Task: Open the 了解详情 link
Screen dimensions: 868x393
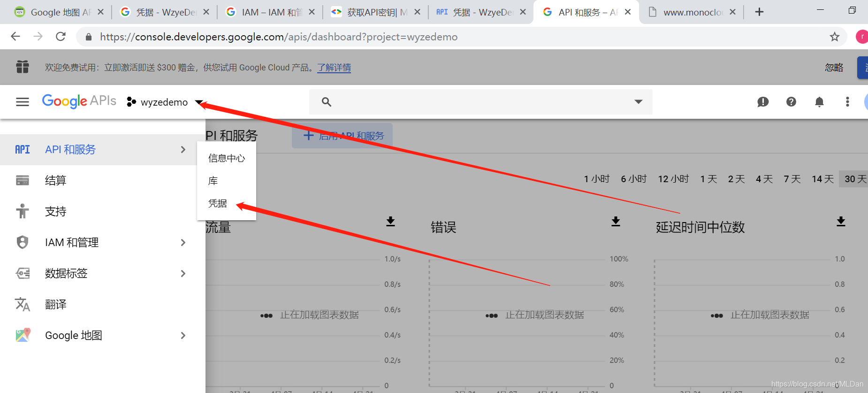Action: point(334,68)
